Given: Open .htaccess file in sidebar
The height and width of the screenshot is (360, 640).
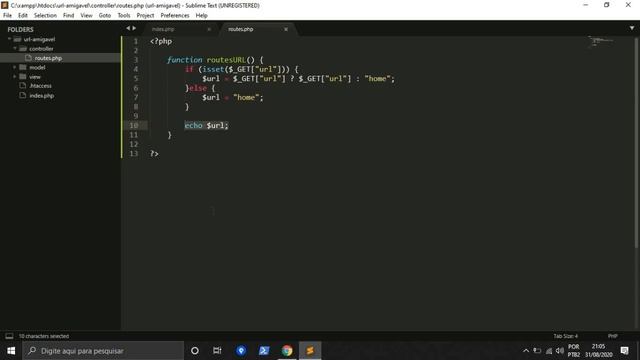Looking at the screenshot, I should pyautogui.click(x=40, y=86).
